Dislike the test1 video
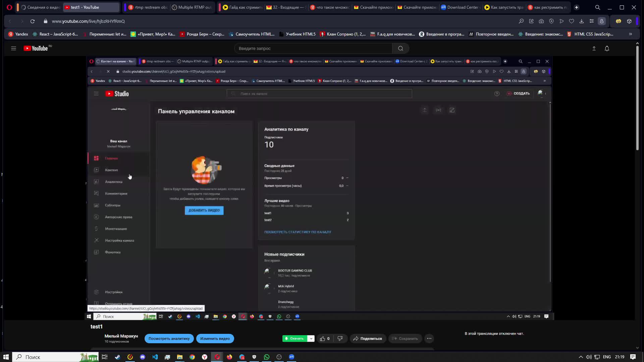This screenshot has width=644, height=362. [x=340, y=339]
